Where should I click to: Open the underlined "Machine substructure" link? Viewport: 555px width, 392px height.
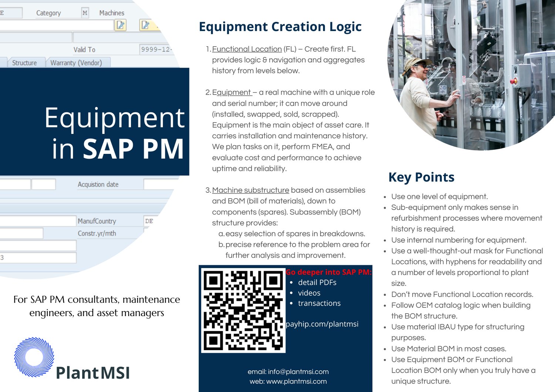pos(250,190)
